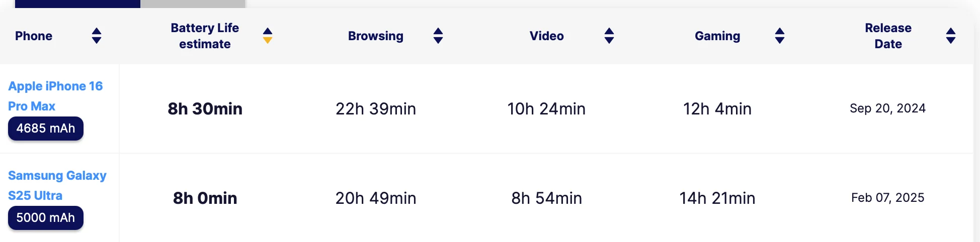The width and height of the screenshot is (980, 242).
Task: Click the 4685 mAh battery badge
Action: [46, 129]
